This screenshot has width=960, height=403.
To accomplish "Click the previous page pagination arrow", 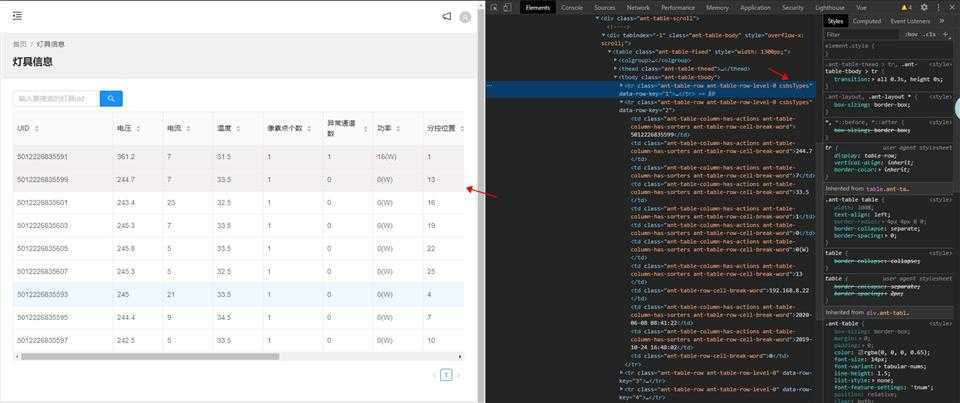I will (434, 375).
